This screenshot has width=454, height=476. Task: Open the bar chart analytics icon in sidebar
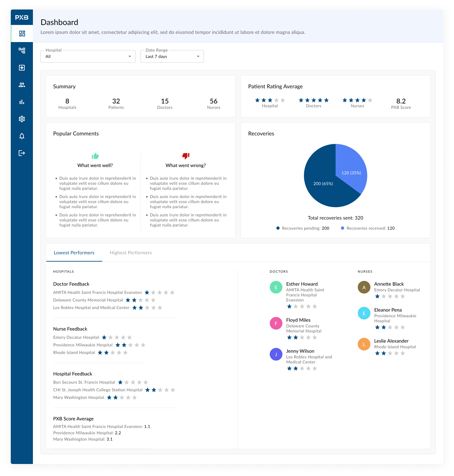point(22,102)
